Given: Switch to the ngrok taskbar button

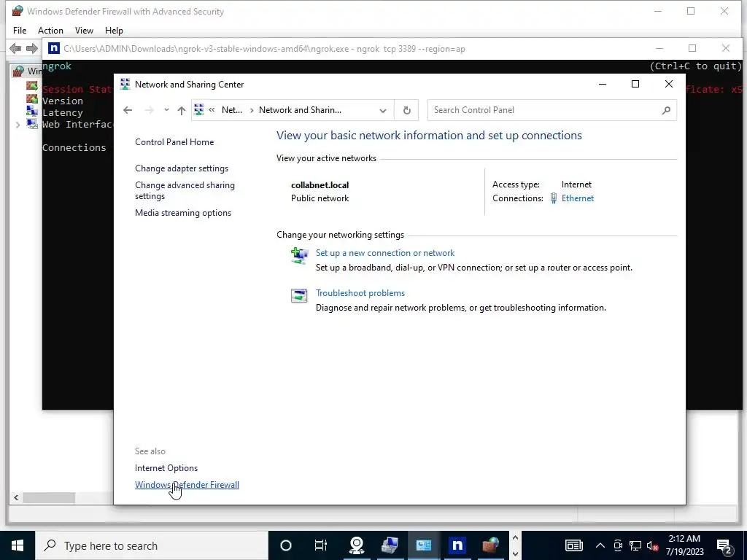Looking at the screenshot, I should pyautogui.click(x=457, y=545).
